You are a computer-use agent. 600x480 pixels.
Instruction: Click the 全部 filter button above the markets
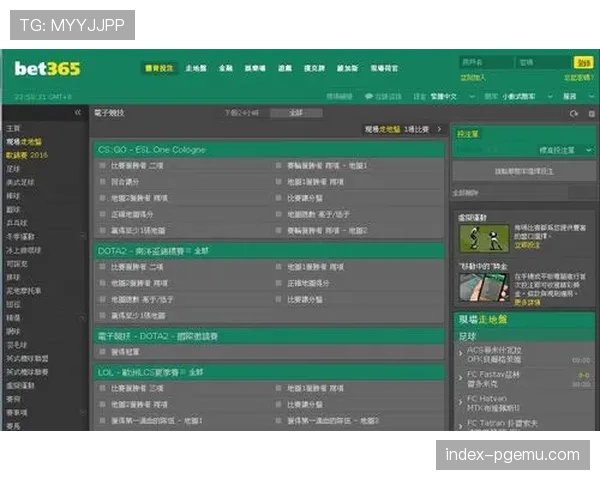pos(295,113)
